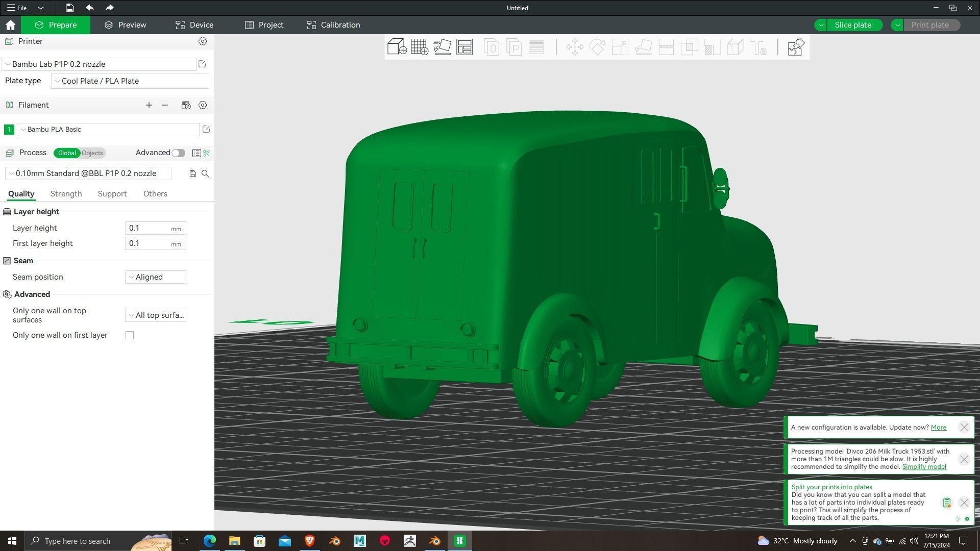Edit the Bambu Lab P1P printer preset
980x551 pixels.
click(202, 64)
